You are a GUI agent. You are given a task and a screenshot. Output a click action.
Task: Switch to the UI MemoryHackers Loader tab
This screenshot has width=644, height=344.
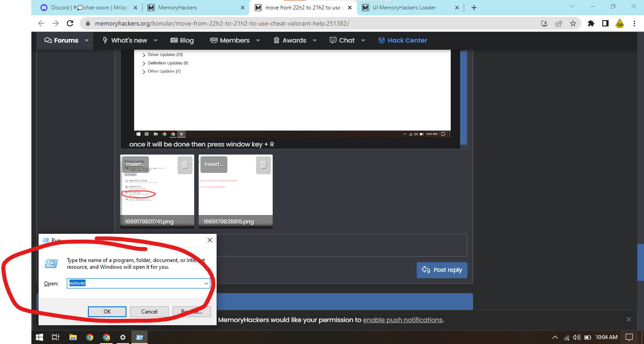point(411,8)
